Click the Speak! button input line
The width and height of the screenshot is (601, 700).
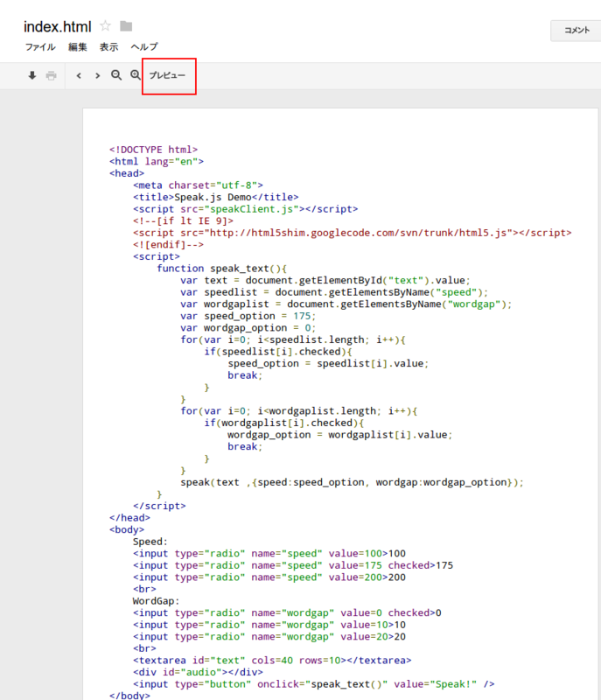(314, 684)
